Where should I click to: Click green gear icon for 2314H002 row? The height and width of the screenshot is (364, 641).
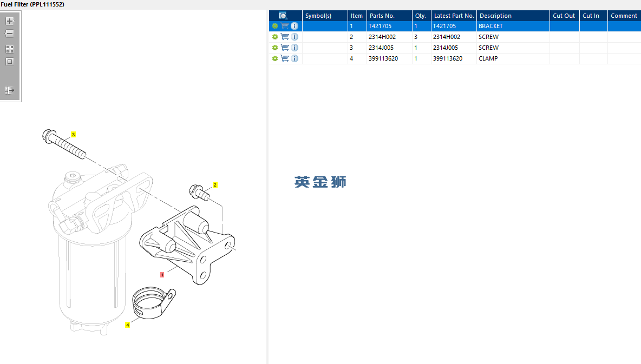pos(274,37)
